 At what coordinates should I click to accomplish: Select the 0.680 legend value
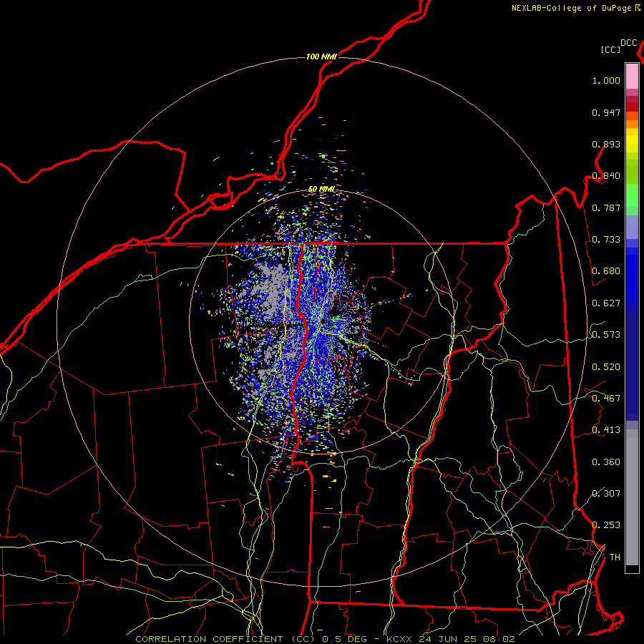(x=606, y=271)
